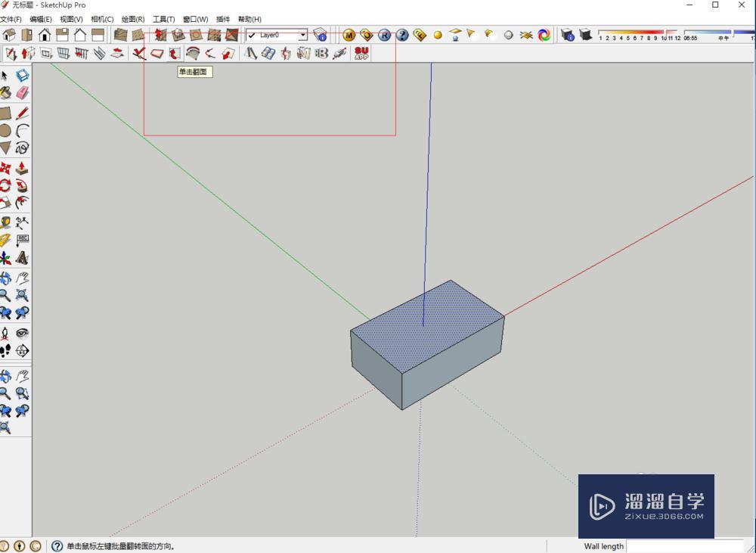Screen dimensions: 756x553
Task: Choose the Circle drawing tool
Action: (5, 130)
